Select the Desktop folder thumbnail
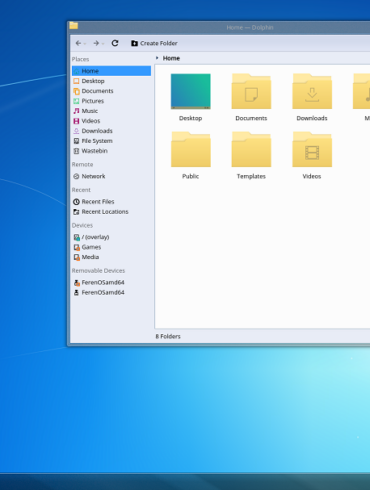Viewport: 370px width, 490px height. click(191, 91)
